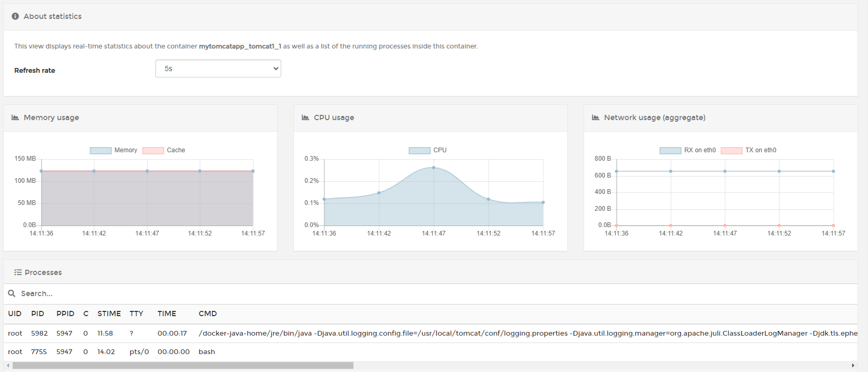Click the pts/0 TTY cell
The width and height of the screenshot is (868, 372).
[x=139, y=352]
